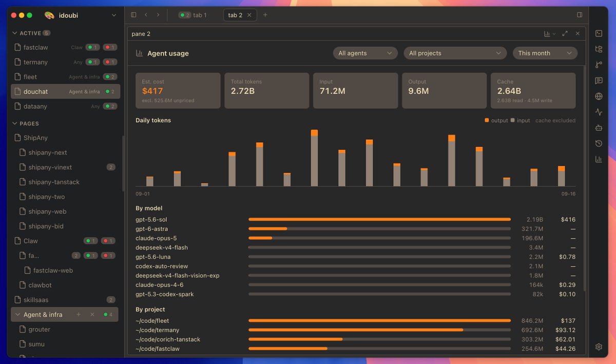
Task: Add a new tab with plus button
Action: [x=265, y=15]
